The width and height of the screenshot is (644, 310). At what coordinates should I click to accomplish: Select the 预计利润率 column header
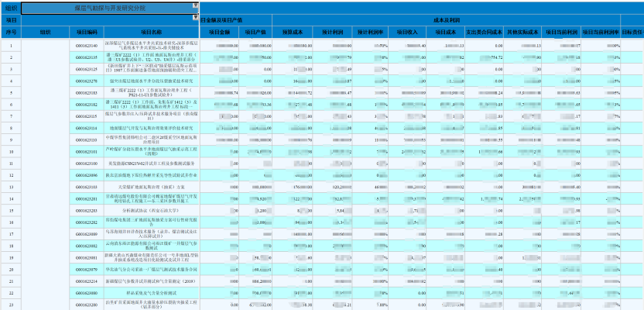coord(372,33)
